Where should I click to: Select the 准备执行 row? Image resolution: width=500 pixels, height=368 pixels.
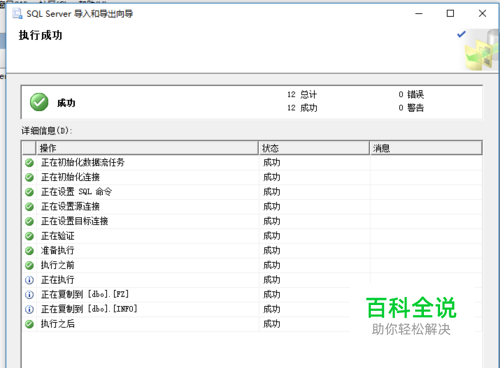coord(252,251)
